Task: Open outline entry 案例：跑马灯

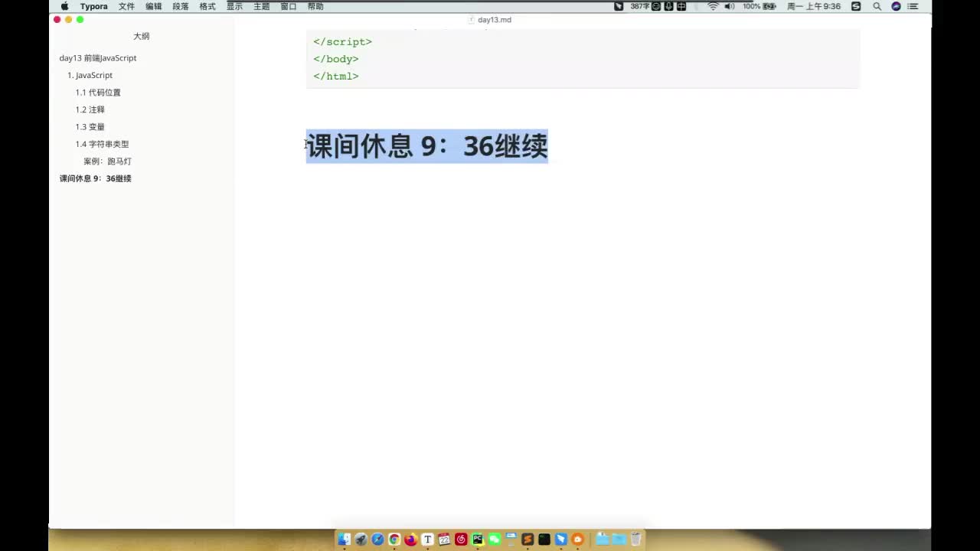Action: [108, 161]
